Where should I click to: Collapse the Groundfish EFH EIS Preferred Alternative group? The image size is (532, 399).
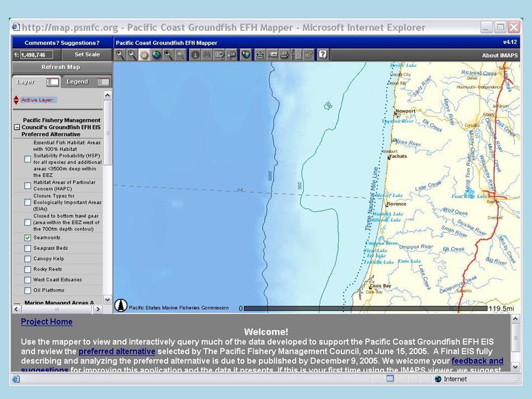point(17,127)
